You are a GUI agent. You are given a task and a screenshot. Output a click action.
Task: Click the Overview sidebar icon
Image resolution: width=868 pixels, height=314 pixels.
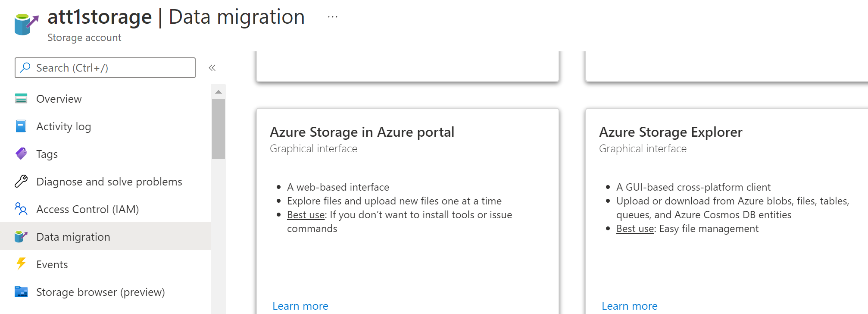pos(21,99)
